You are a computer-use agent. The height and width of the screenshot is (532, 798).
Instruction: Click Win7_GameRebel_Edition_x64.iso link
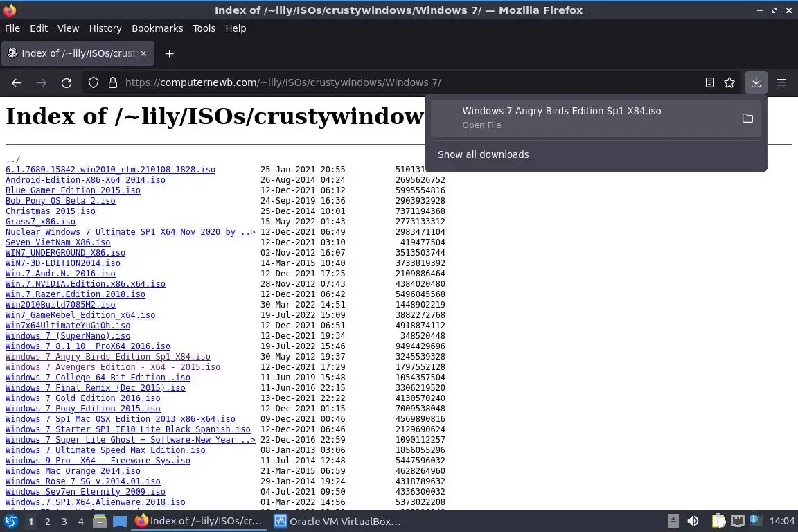80,315
